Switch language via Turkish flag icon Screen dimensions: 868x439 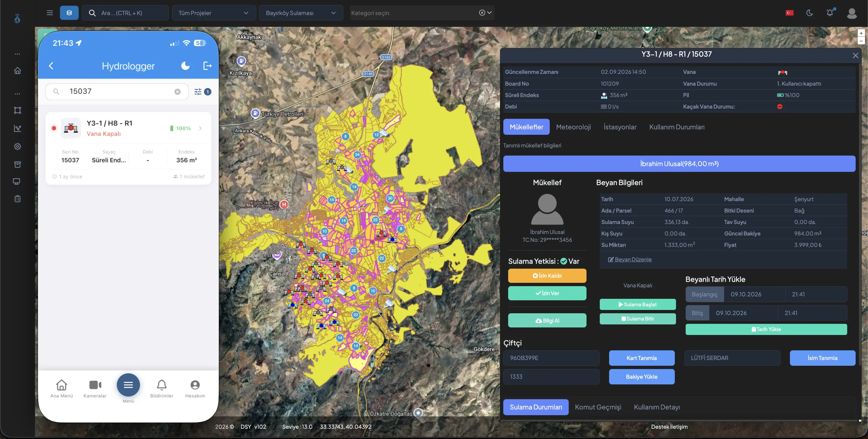pos(790,13)
